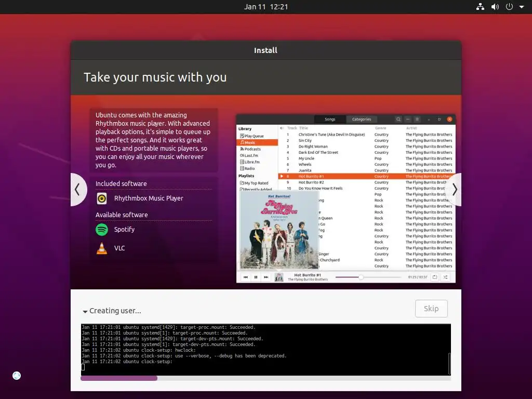Click the VLC traffic cone icon
The height and width of the screenshot is (399, 532).
tap(102, 248)
